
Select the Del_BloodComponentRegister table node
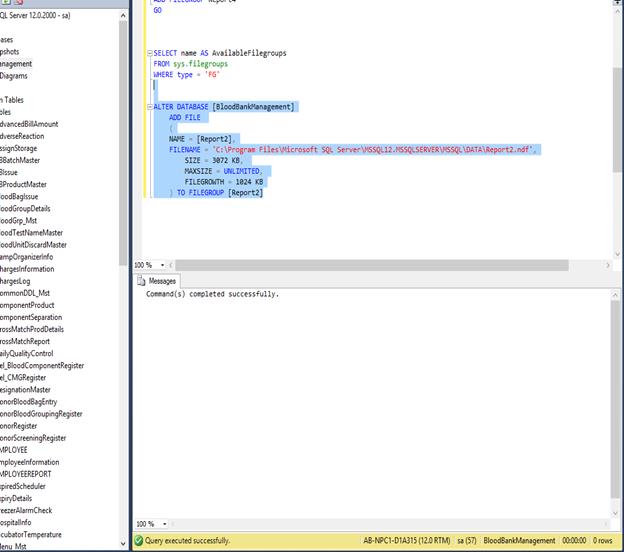click(x=42, y=365)
